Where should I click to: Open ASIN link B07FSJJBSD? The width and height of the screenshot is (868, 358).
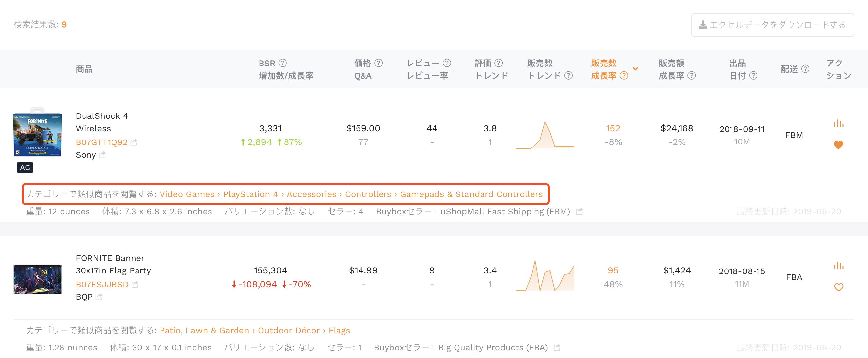pos(102,285)
